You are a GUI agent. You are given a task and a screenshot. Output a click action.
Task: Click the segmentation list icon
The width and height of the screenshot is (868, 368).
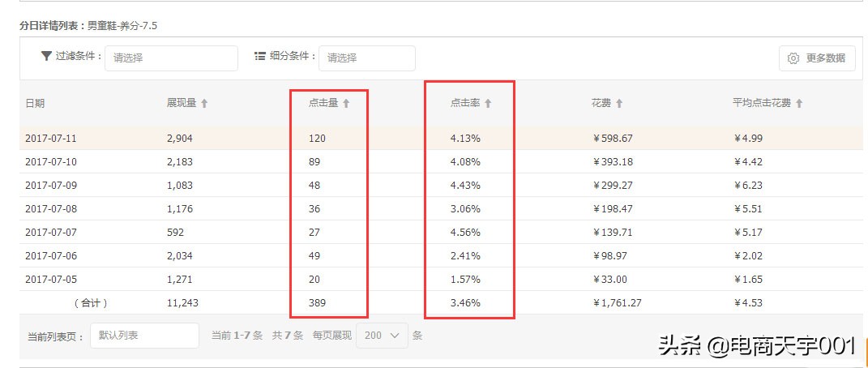259,56
